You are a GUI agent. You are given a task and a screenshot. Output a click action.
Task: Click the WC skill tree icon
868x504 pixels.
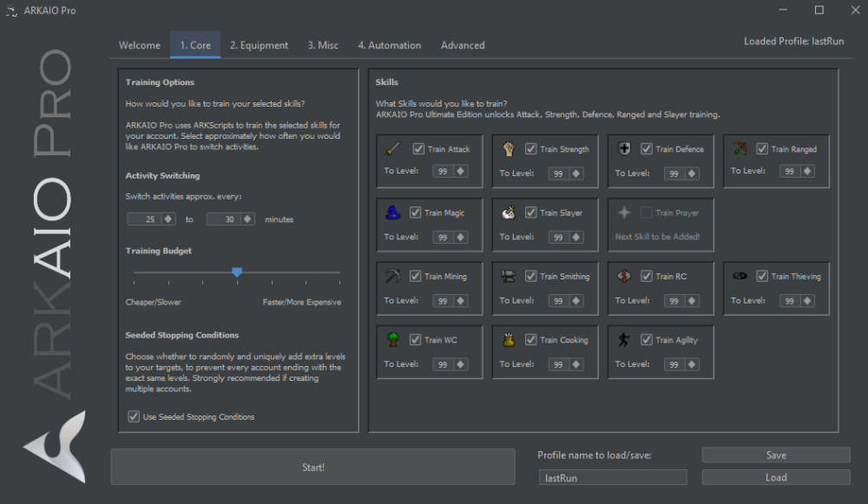tap(392, 340)
